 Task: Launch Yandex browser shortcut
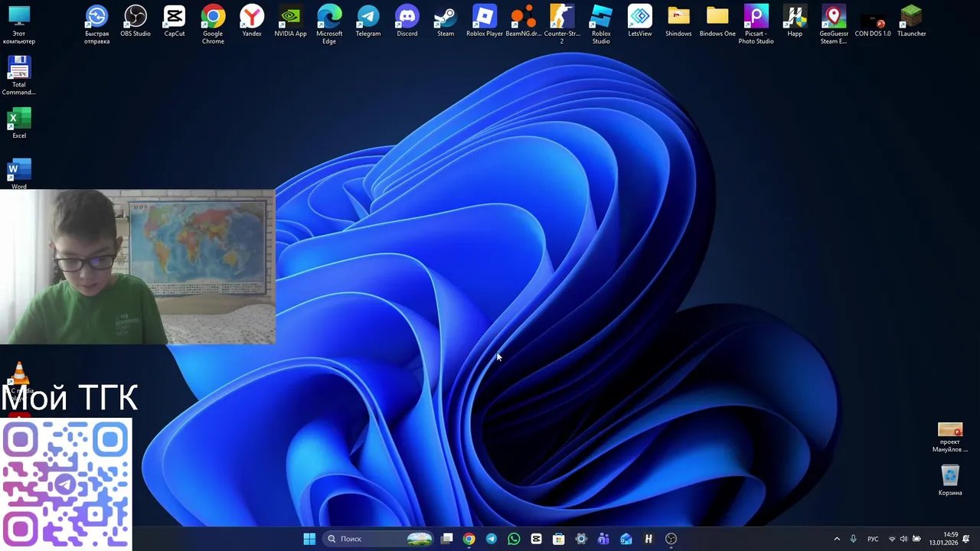click(252, 21)
